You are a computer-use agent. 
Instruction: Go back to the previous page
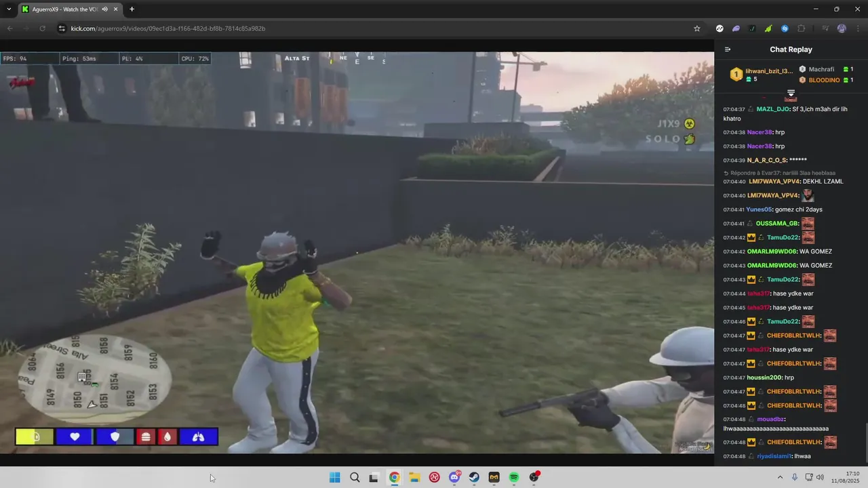[9, 28]
